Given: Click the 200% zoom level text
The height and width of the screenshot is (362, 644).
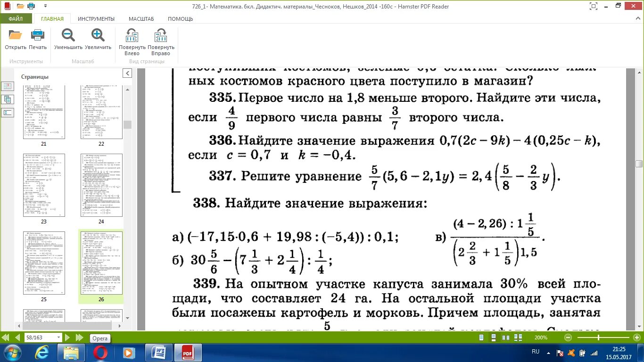Looking at the screenshot, I should pos(541,337).
